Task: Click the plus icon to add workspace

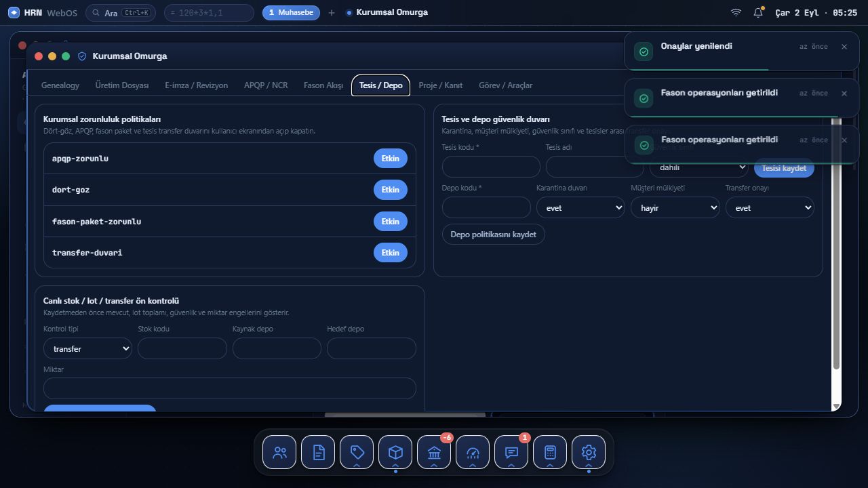Action: (x=332, y=12)
